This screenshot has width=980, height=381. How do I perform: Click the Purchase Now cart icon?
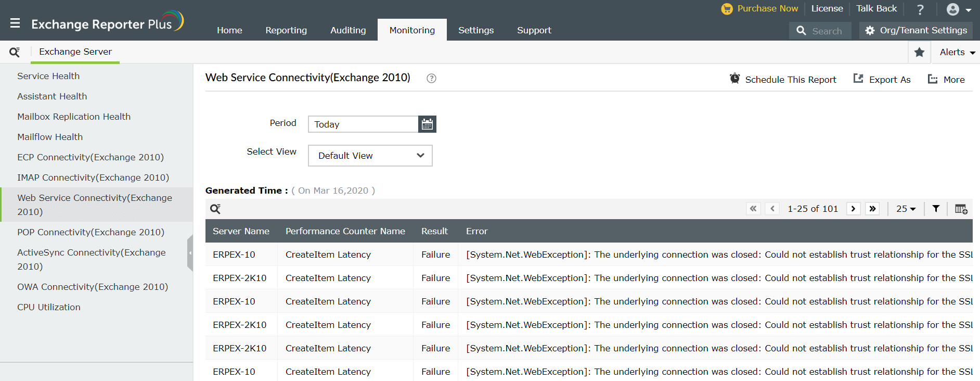727,9
